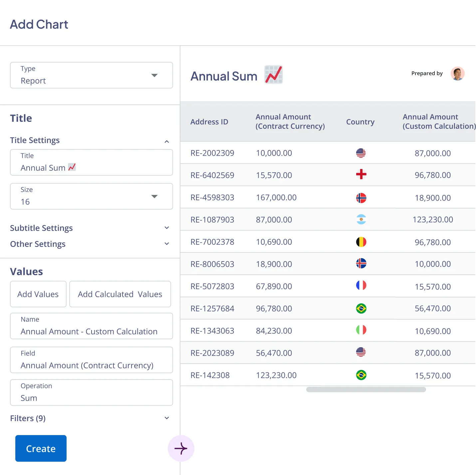Click the England flag in row RE-6402569
476x475 pixels.
[x=361, y=174]
